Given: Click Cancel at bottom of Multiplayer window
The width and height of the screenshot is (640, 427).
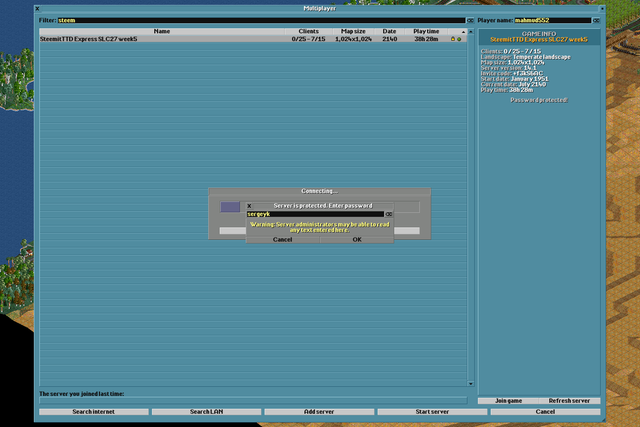Looking at the screenshot, I should click(x=545, y=412).
